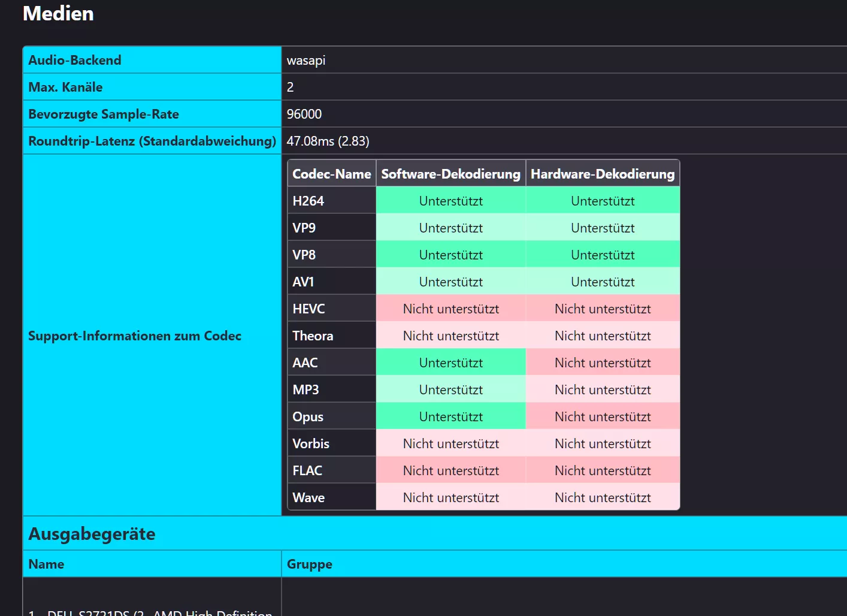Click the 96000 sample rate value

click(x=304, y=114)
